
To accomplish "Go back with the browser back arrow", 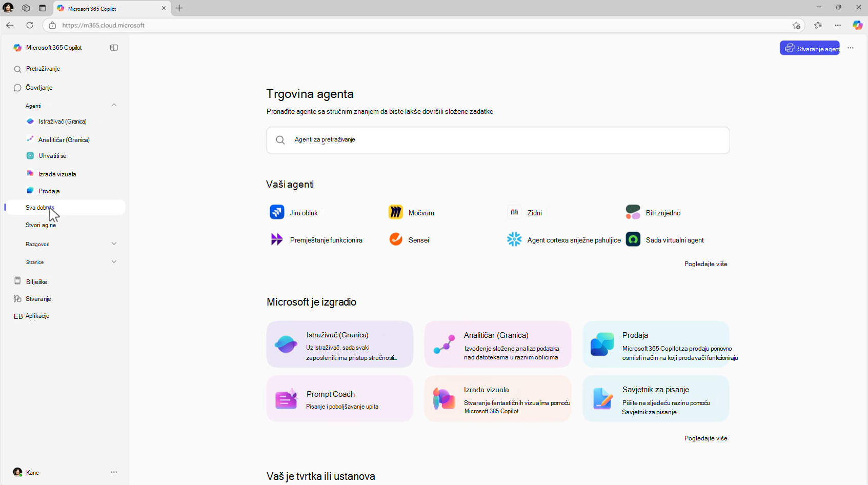I will click(10, 25).
